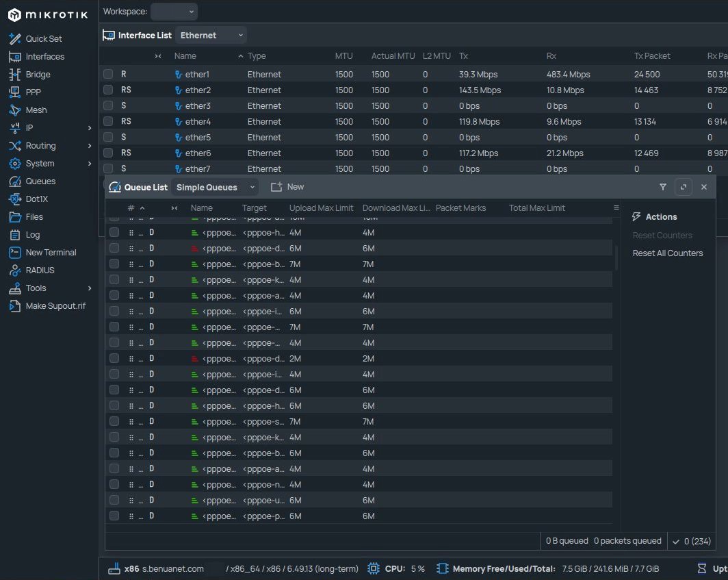
Task: Open the Log menu
Action: [33, 235]
